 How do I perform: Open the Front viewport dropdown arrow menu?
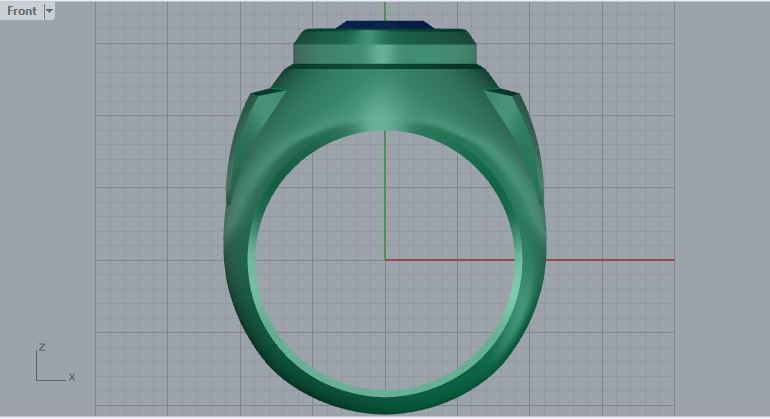(x=49, y=11)
